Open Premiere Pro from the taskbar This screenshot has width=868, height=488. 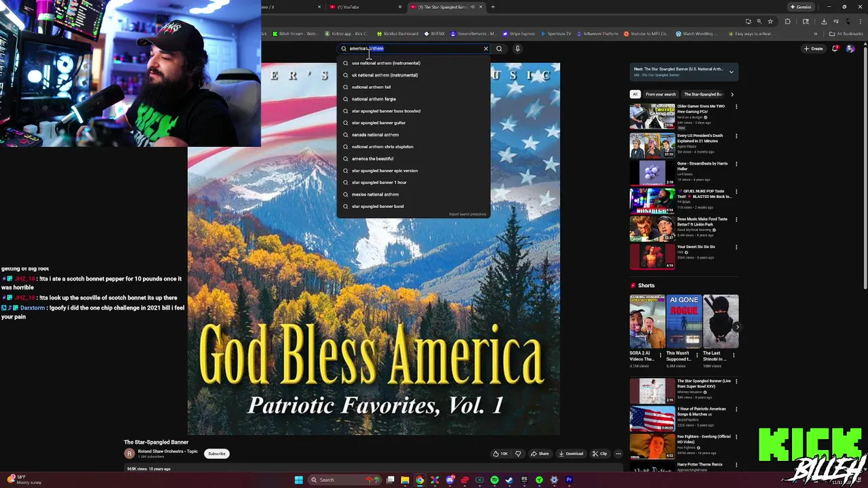click(569, 480)
